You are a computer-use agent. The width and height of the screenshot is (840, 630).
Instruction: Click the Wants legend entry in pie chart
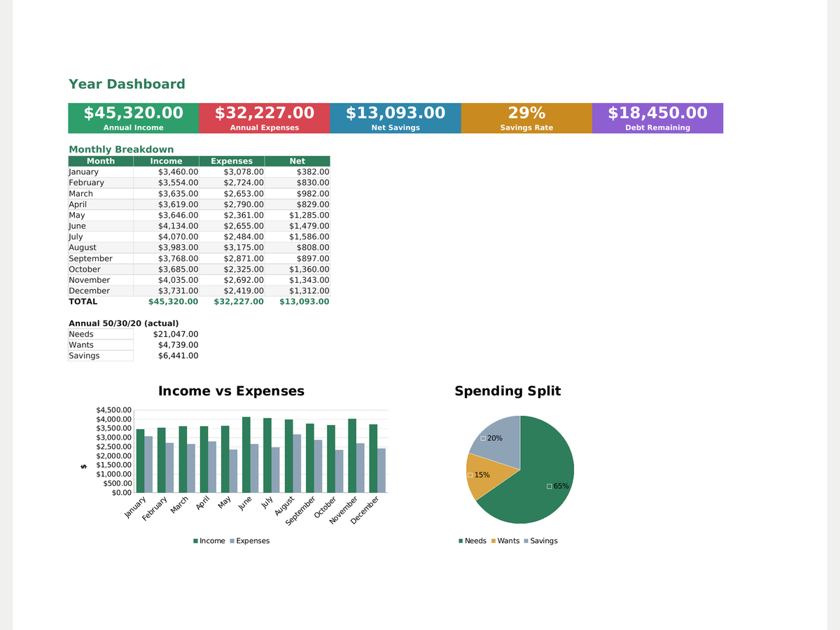505,541
